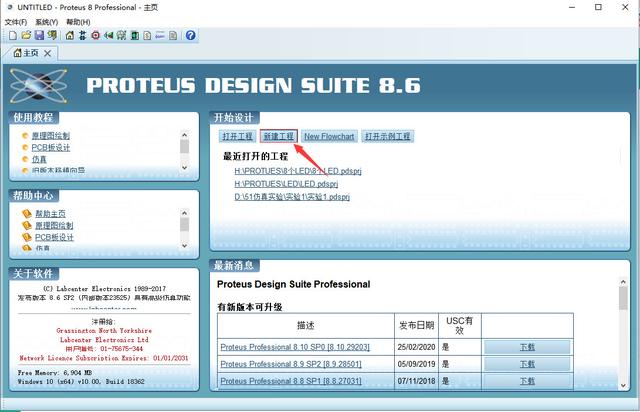Click the 描述 column header
640x412 pixels.
click(306, 325)
